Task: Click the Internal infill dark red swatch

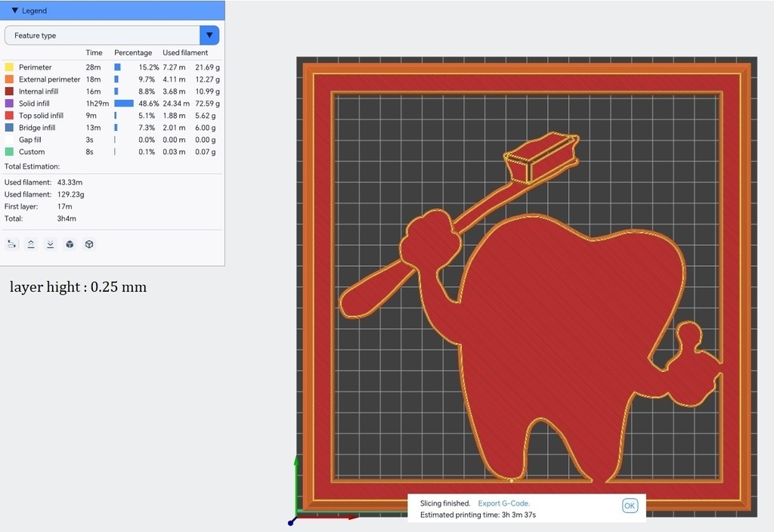Action: pos(9,91)
